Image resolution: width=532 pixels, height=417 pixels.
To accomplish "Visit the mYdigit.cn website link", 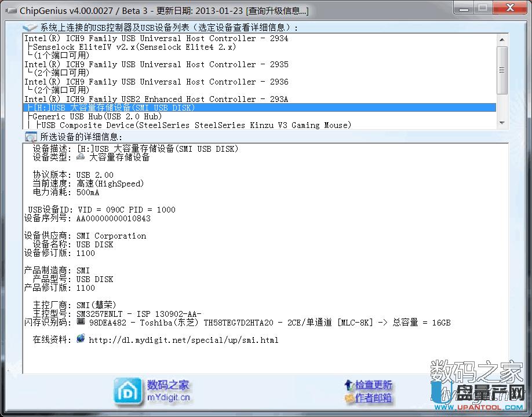I will pos(168,398).
